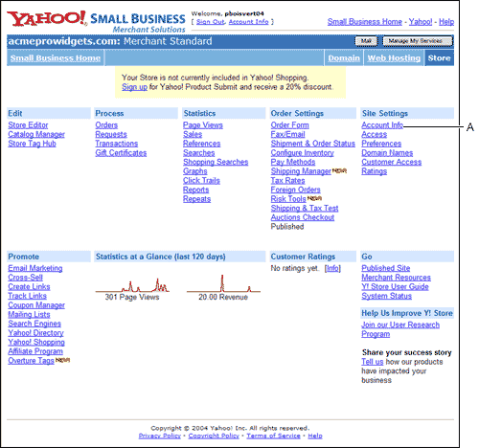479x448 pixels.
Task: Open Gift Certificates link
Action: [121, 153]
